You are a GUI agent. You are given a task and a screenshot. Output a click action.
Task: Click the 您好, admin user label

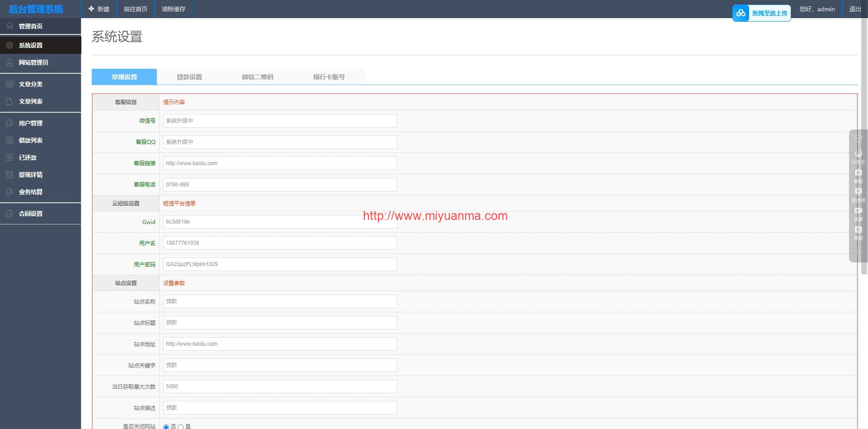817,9
